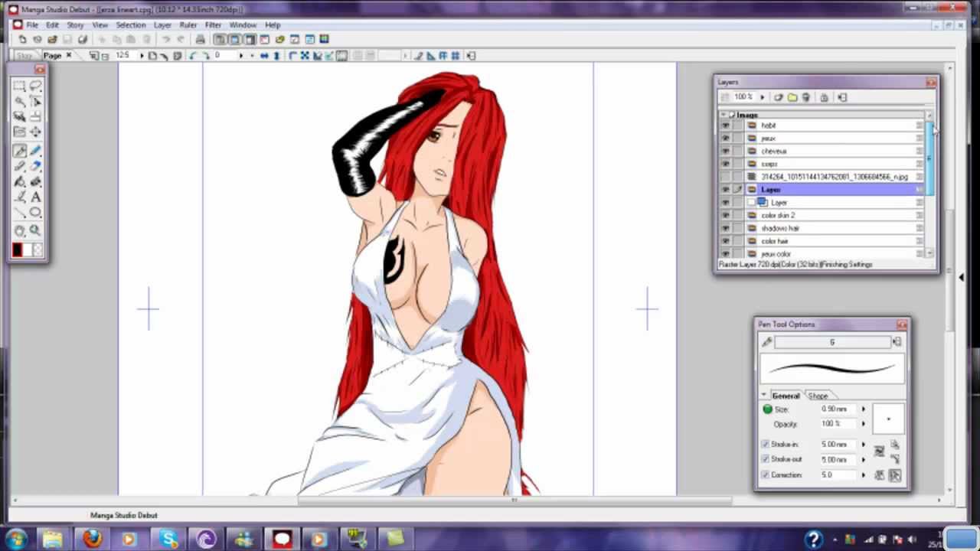
Task: Hide the color skin 2 layer
Action: click(x=725, y=215)
